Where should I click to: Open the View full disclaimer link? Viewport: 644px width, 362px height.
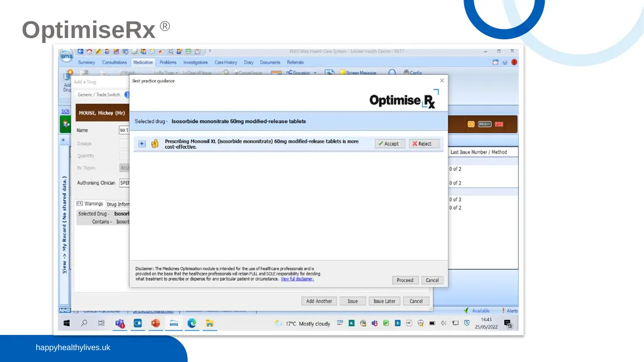pos(297,279)
